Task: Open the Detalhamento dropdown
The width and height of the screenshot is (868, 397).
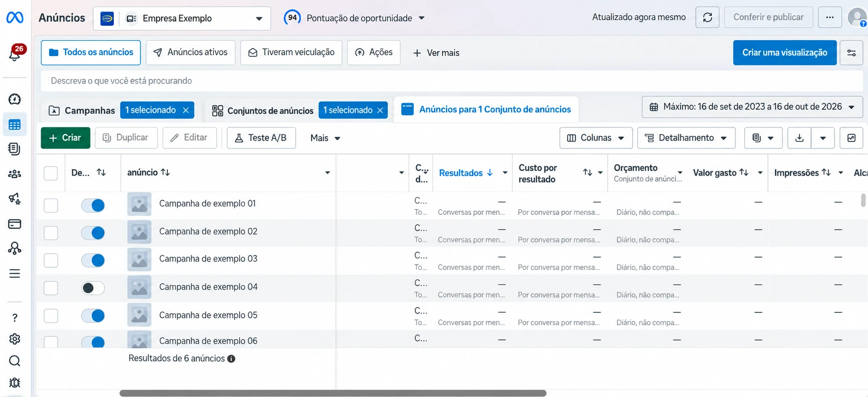Action: (x=686, y=138)
